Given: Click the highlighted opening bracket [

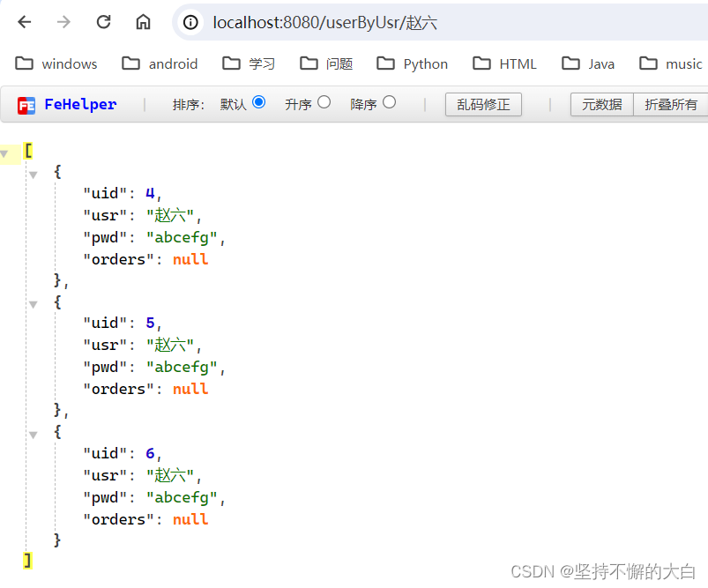Looking at the screenshot, I should 28,151.
